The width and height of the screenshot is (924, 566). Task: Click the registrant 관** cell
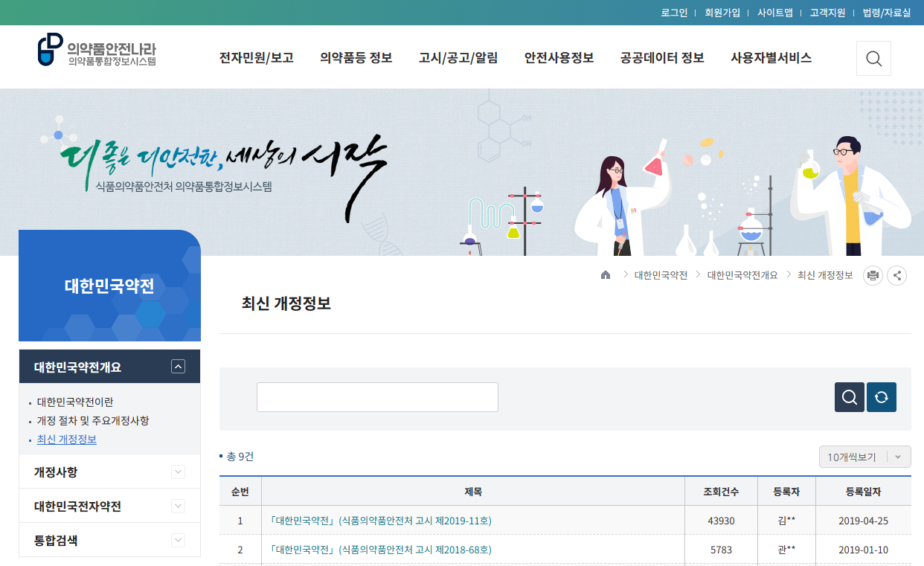[786, 550]
